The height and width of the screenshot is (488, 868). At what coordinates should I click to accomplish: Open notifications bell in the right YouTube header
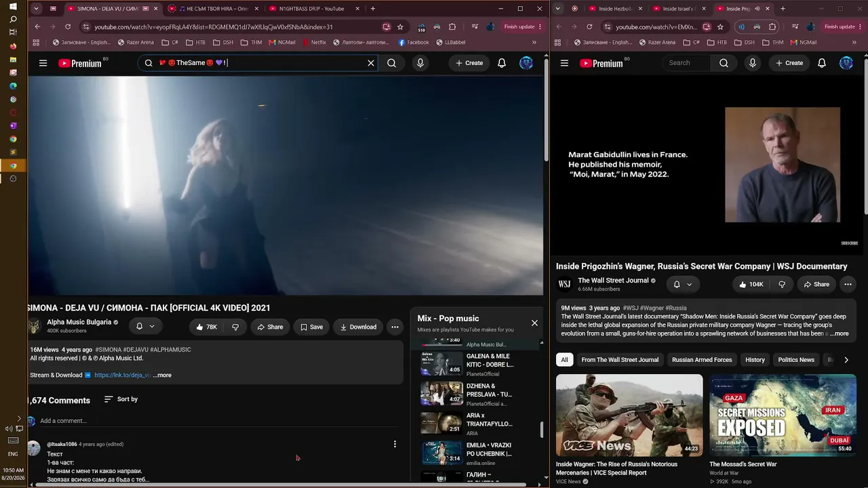click(x=822, y=63)
